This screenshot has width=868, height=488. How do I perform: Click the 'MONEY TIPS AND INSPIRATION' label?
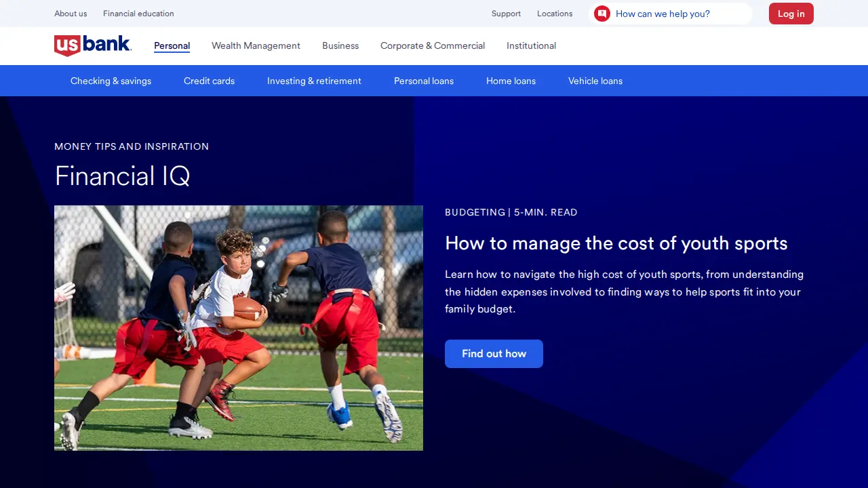pyautogui.click(x=132, y=146)
